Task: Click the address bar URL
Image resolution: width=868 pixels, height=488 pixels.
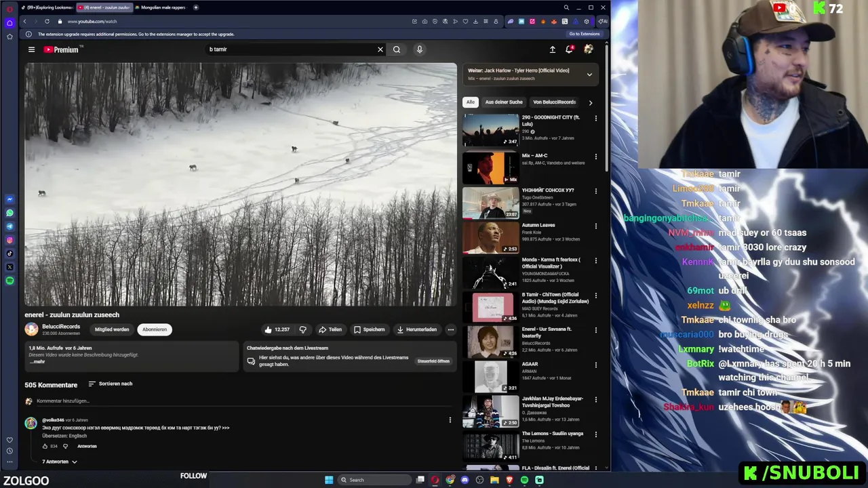Action: point(92,21)
